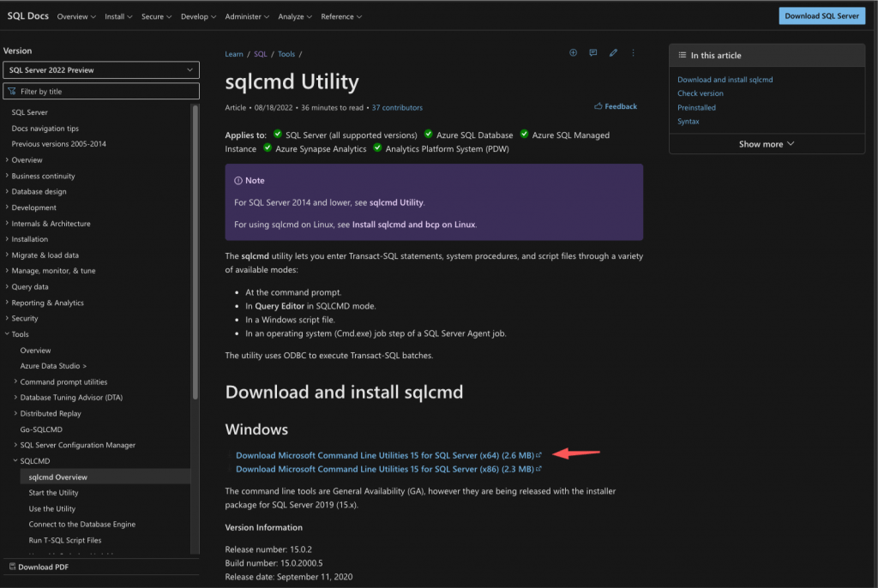Open the SQL Server tree item
This screenshot has width=878, height=588.
[x=30, y=112]
